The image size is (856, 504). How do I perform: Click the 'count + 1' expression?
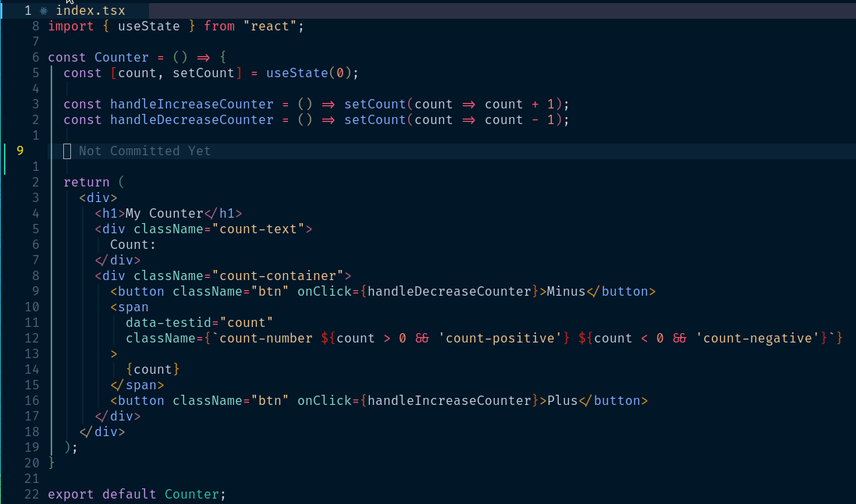coord(519,105)
